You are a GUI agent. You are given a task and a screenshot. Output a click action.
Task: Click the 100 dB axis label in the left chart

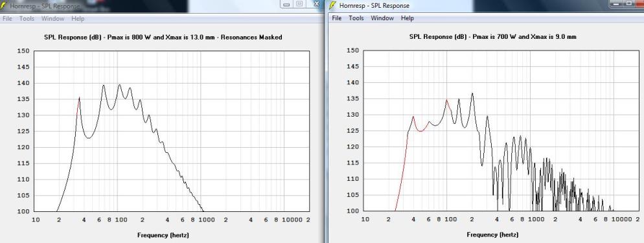(x=23, y=211)
